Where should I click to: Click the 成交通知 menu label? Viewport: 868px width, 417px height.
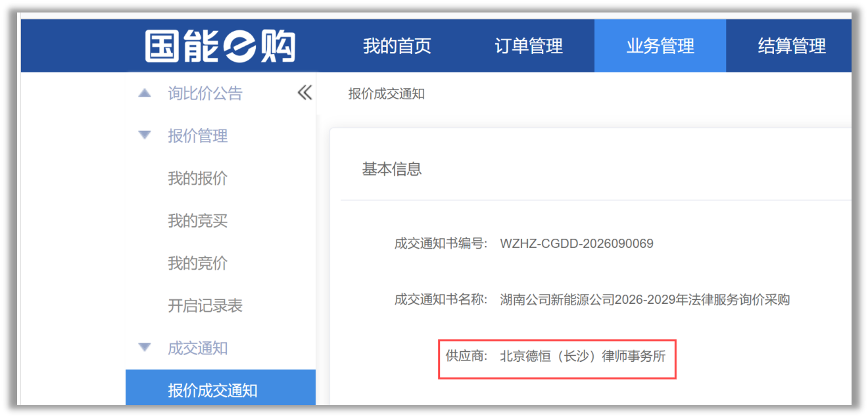(197, 348)
